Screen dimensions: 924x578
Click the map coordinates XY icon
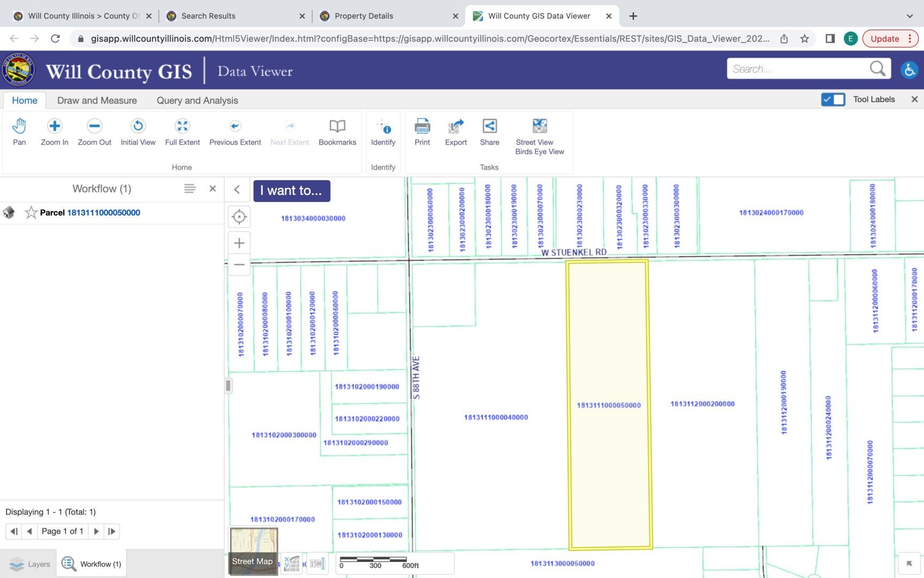[x=291, y=564]
